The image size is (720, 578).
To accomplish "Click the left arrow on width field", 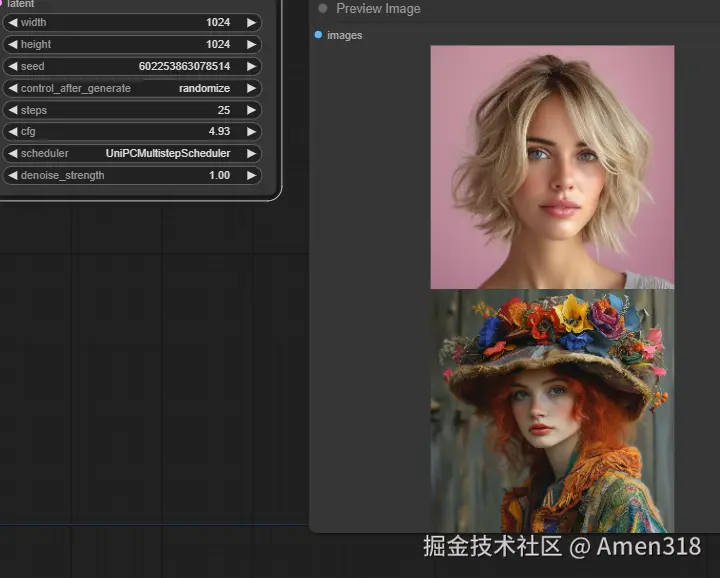I will click(12, 22).
